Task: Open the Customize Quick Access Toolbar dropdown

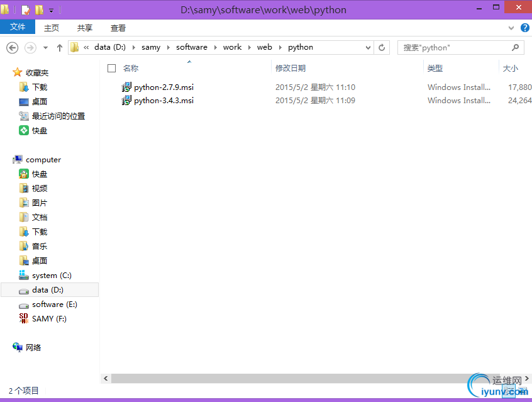Action: click(x=51, y=11)
